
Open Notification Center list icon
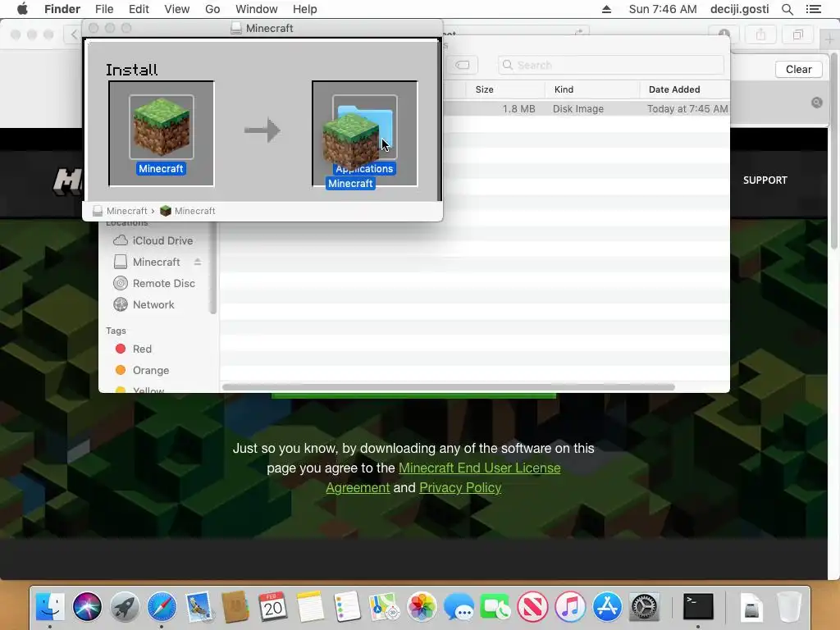pos(813,9)
